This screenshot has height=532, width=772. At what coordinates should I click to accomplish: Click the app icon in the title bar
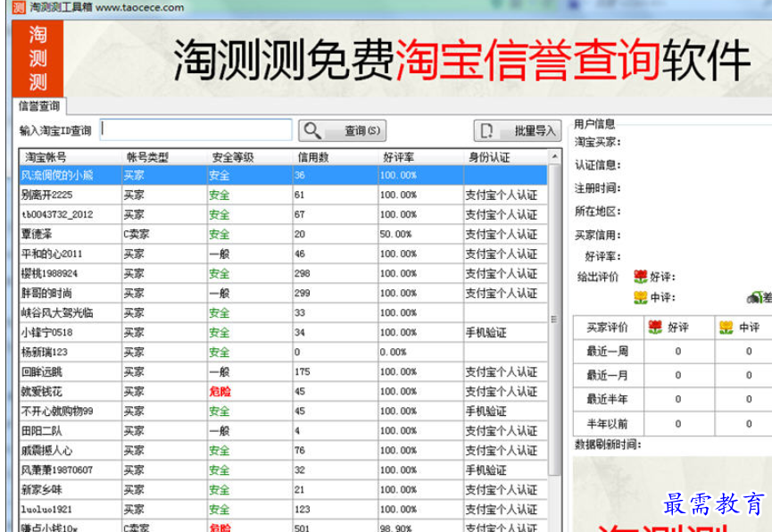tap(19, 7)
